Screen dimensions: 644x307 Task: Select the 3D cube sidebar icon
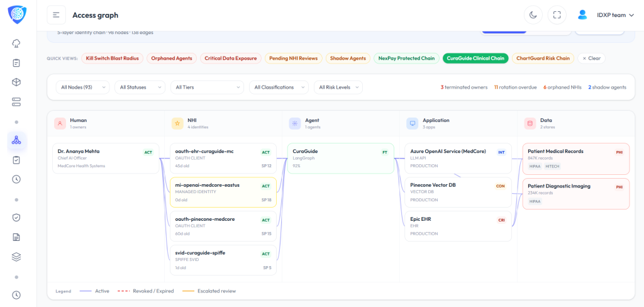16,82
